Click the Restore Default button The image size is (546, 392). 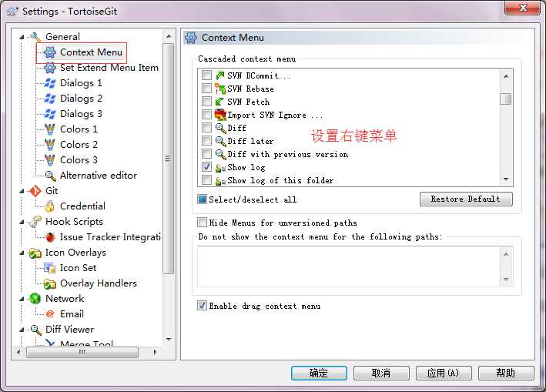click(466, 199)
